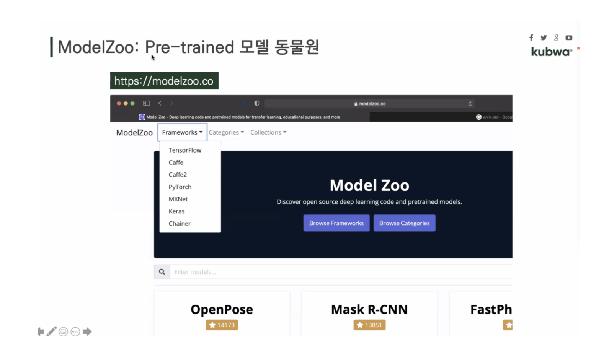Click the Browse Frameworks button
Screen dimensions: 591x364
336,223
